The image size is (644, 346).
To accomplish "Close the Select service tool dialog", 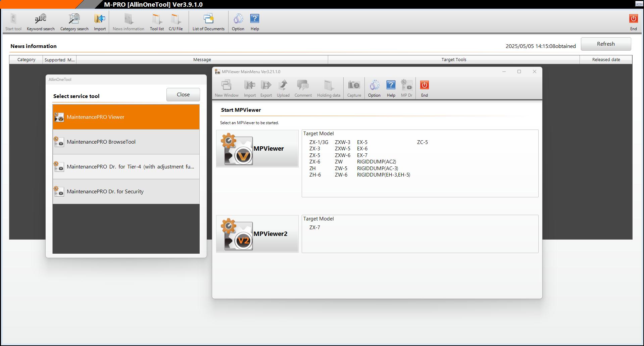I will [x=183, y=95].
